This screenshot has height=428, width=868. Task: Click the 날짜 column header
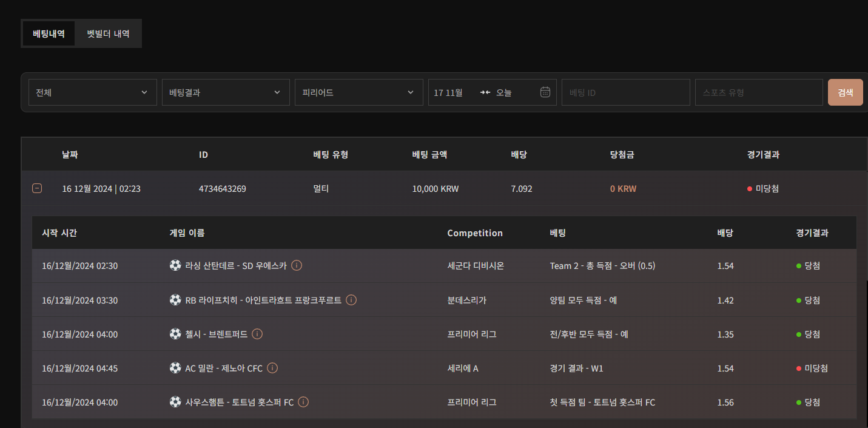(x=70, y=155)
